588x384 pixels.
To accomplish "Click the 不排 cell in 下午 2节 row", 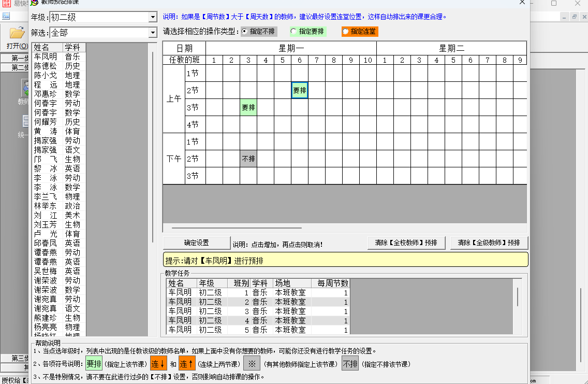I will point(248,159).
